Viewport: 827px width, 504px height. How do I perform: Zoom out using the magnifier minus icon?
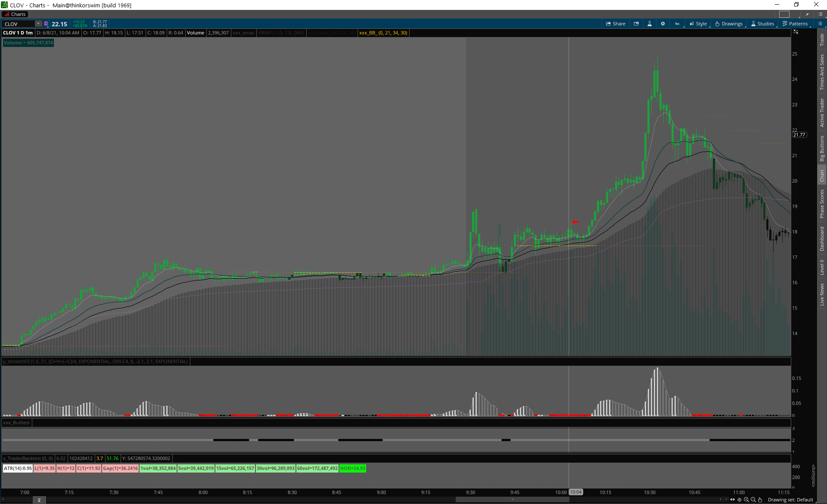tap(753, 500)
